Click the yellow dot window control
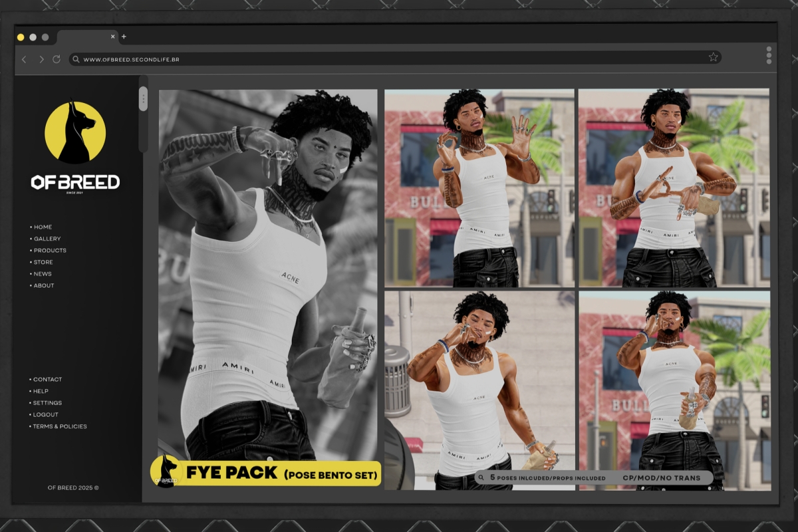Screen dimensions: 798x532 [21, 37]
